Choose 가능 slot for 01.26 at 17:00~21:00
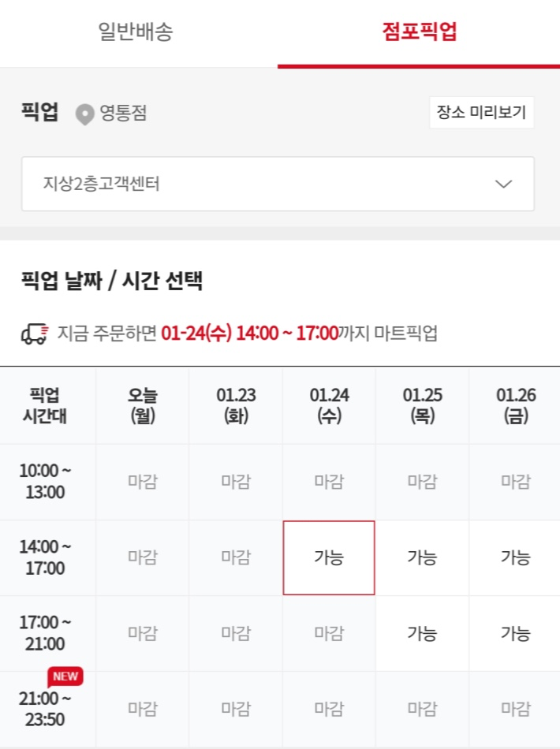 [x=514, y=633]
